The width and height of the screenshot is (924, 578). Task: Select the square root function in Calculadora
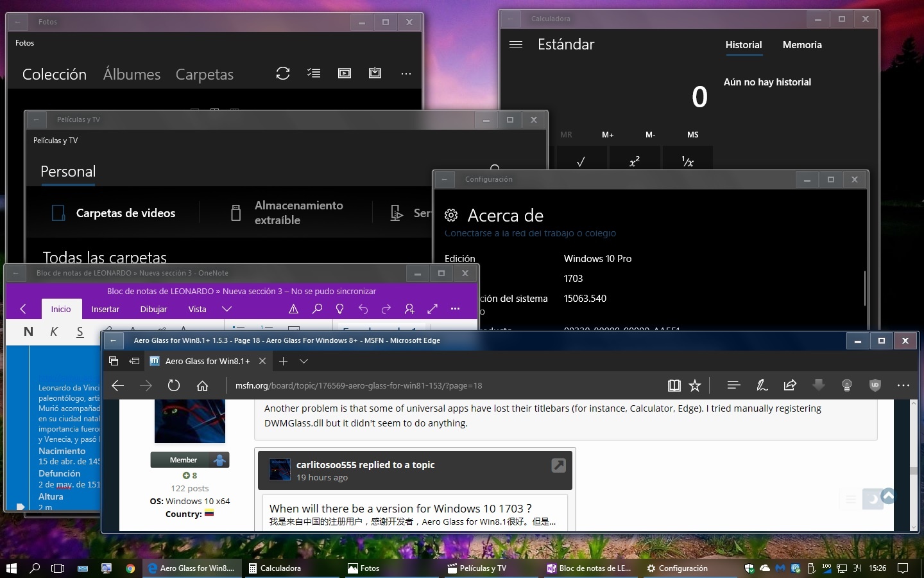click(581, 162)
